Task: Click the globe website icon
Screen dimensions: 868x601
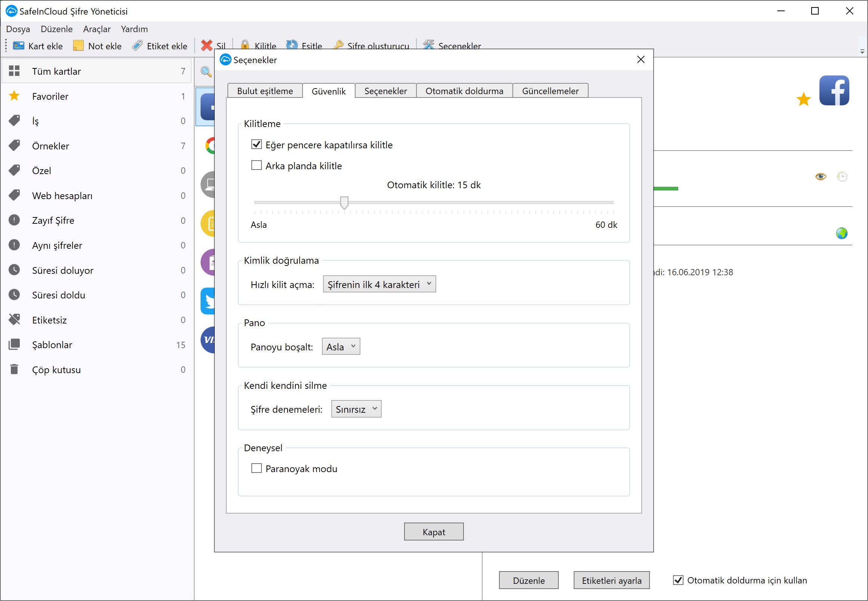Action: (841, 233)
